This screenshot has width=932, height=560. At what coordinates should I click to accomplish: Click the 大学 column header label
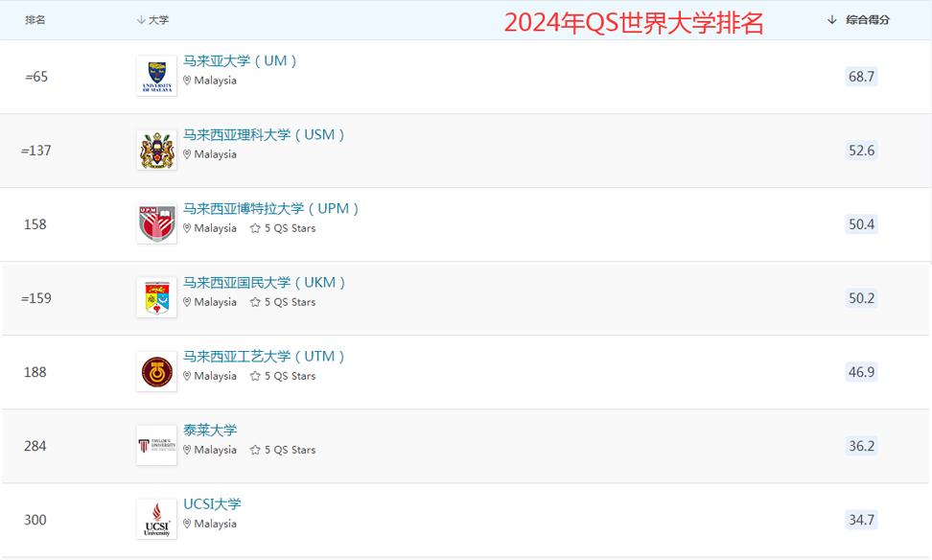(x=159, y=20)
